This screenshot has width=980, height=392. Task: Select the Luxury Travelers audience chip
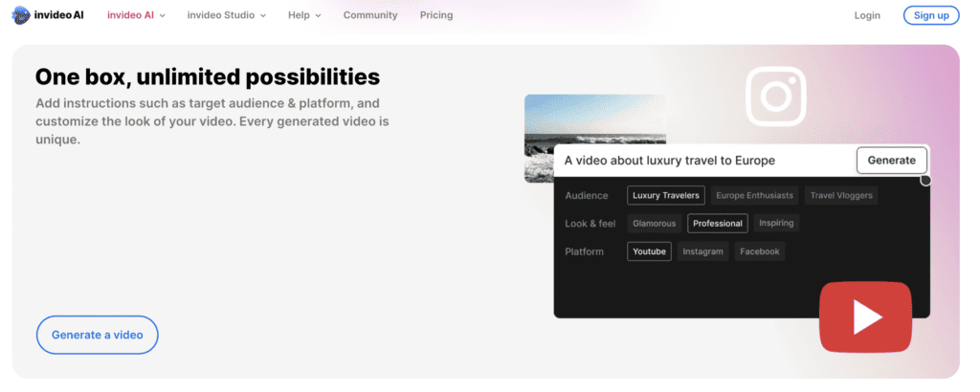[666, 195]
